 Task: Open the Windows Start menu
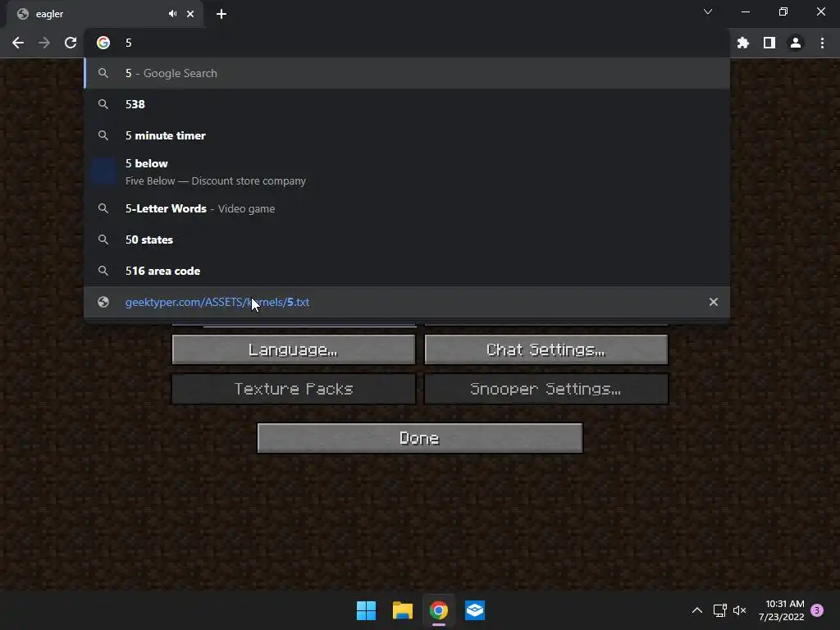pos(367,610)
